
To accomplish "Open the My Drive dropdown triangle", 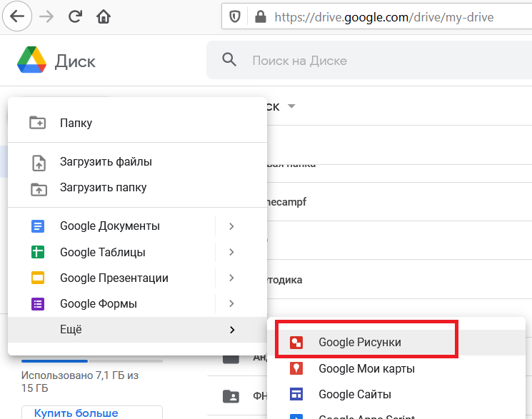I will point(291,106).
